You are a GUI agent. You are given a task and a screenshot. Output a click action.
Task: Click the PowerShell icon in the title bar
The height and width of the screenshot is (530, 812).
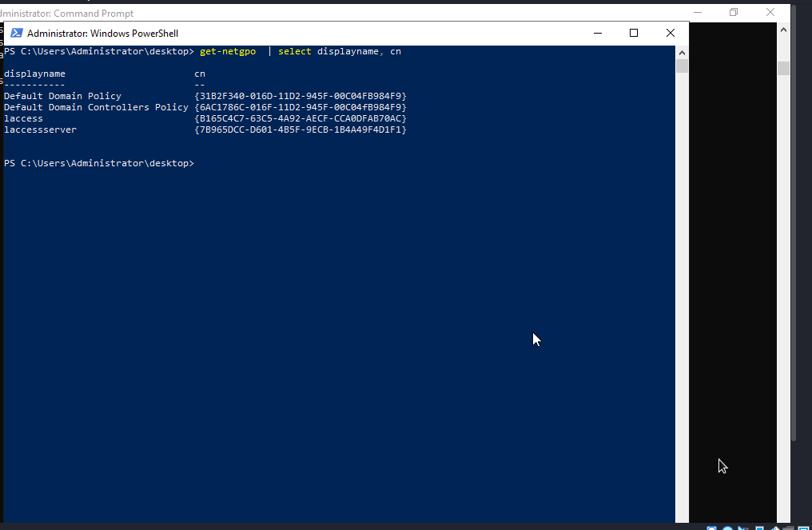pyautogui.click(x=17, y=33)
